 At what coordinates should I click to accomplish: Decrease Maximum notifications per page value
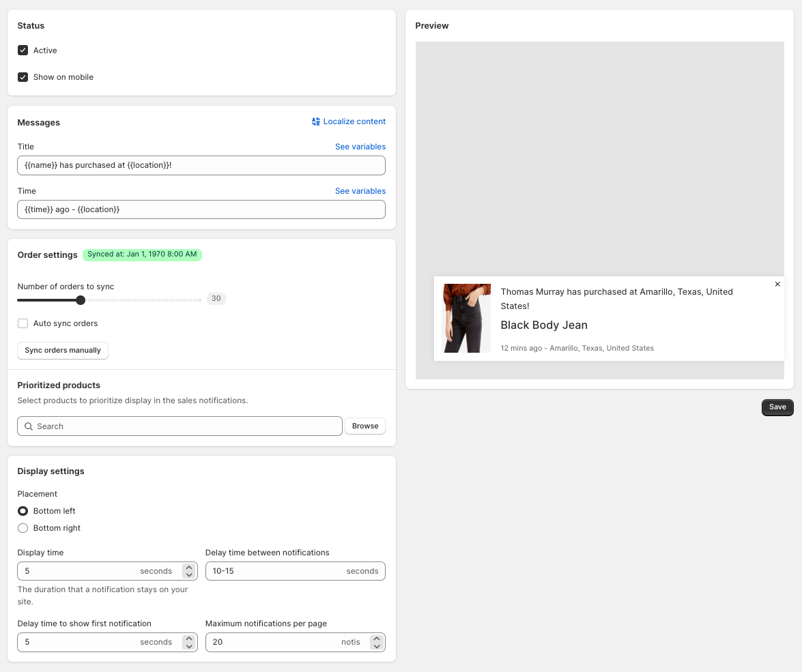[x=376, y=646]
